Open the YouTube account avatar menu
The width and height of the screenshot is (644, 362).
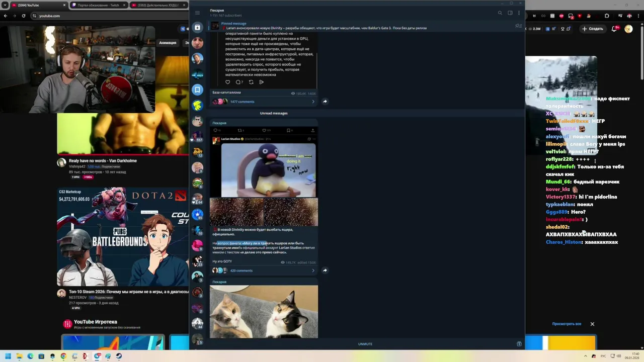point(628,29)
